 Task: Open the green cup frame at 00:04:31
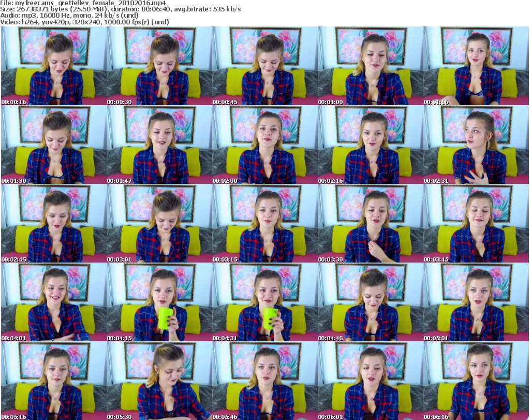tap(264, 302)
